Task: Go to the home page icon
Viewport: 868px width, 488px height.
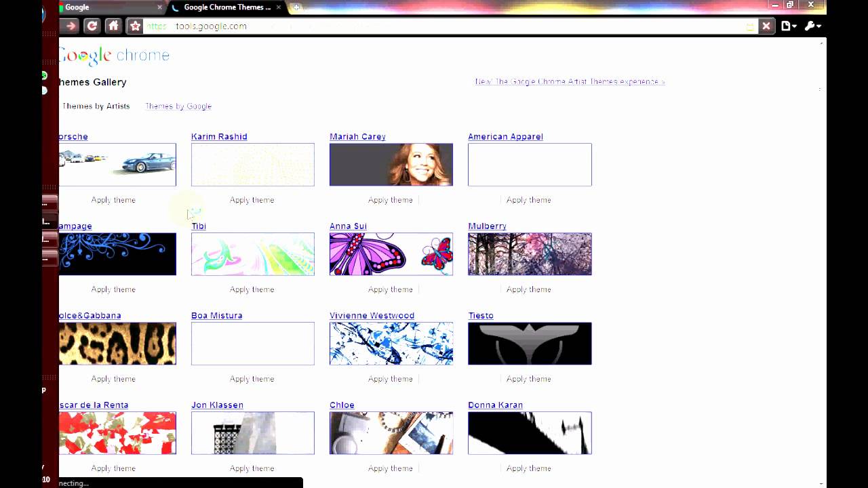Action: click(x=113, y=26)
